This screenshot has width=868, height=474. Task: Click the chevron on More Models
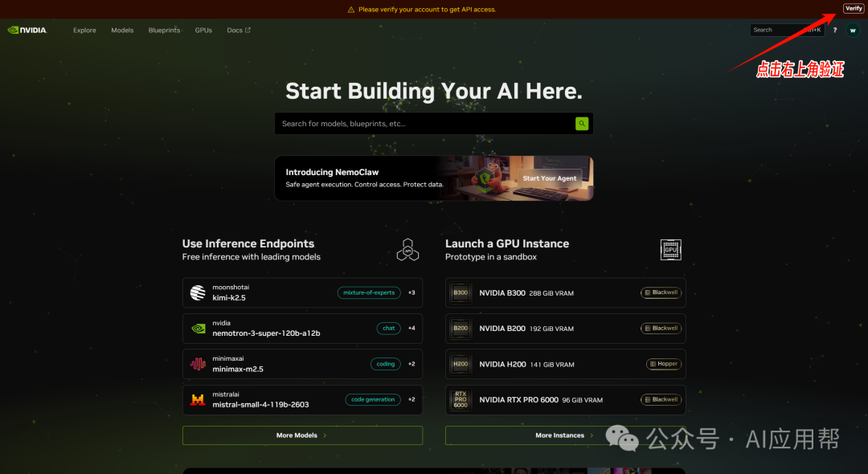(325, 435)
